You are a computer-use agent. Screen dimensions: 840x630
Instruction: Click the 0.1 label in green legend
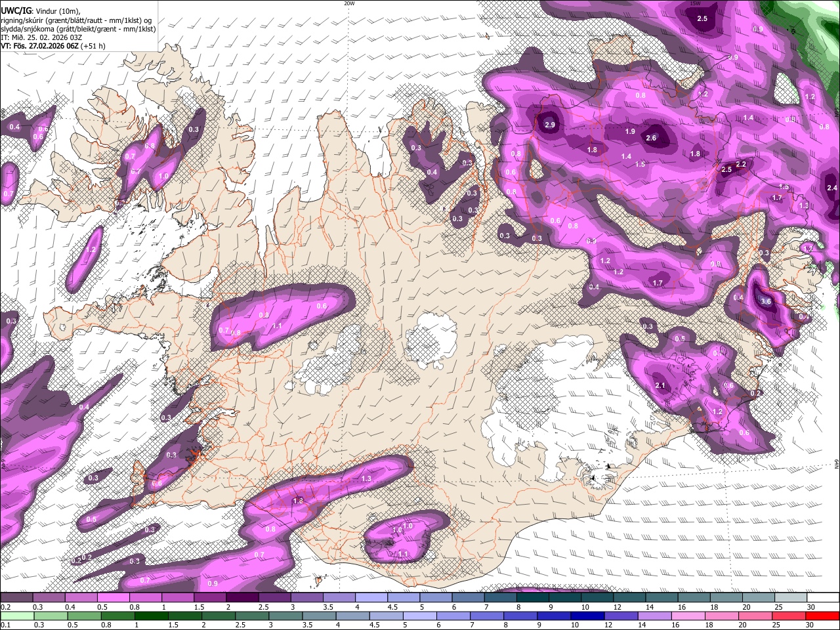pos(5,625)
